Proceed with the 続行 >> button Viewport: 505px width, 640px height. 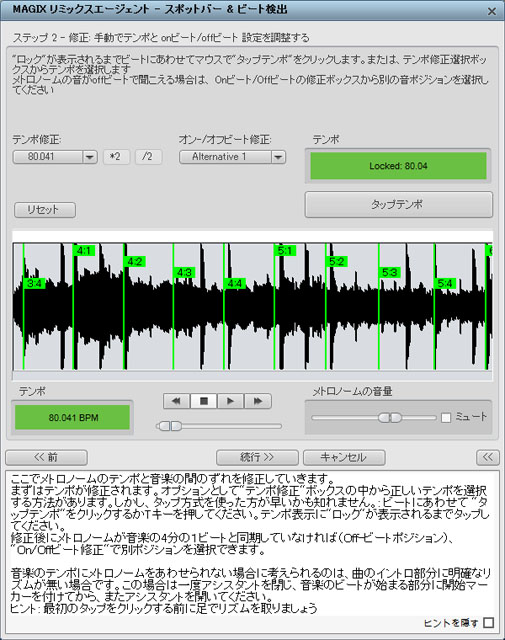pyautogui.click(x=257, y=457)
